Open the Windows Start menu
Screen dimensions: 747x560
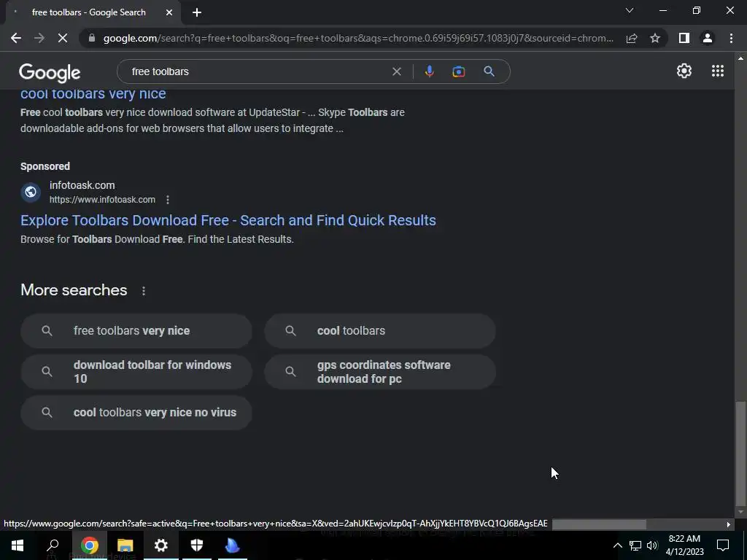tap(18, 545)
